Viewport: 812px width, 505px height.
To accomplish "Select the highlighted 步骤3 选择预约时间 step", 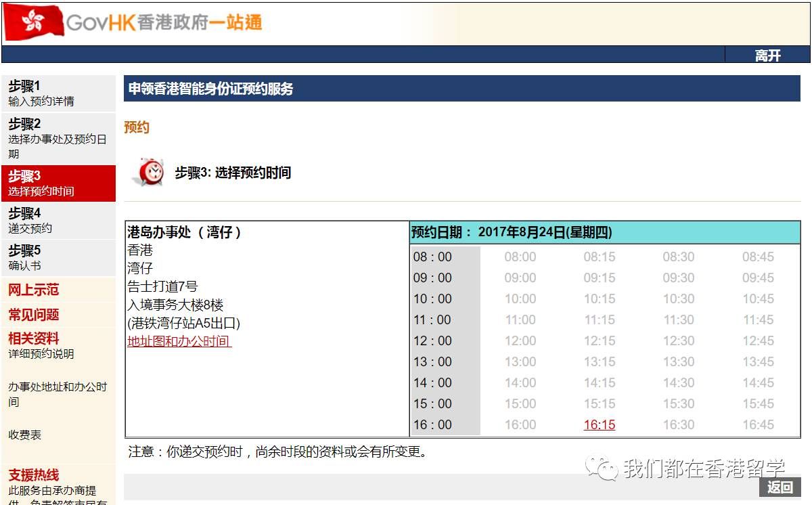I will point(41,181).
